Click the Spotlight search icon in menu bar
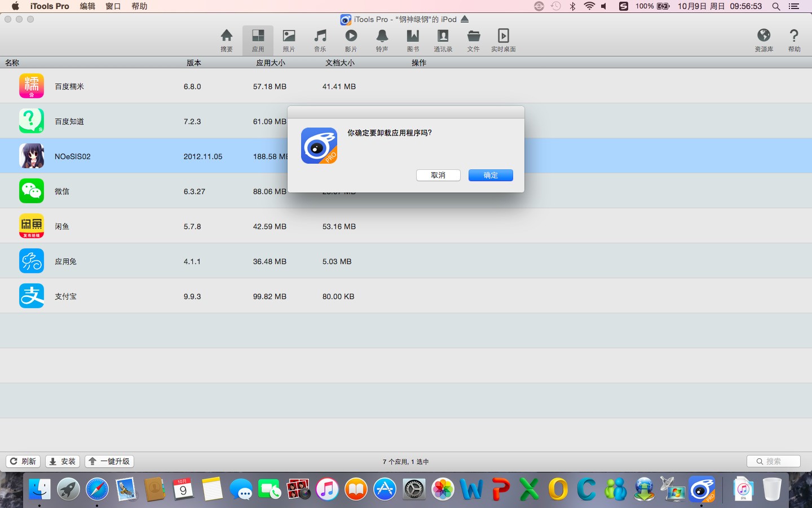Image resolution: width=812 pixels, height=508 pixels. [776, 6]
